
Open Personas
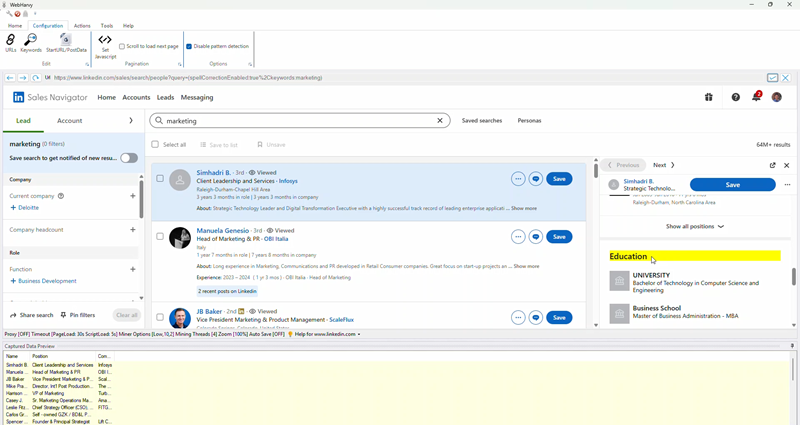click(x=529, y=121)
